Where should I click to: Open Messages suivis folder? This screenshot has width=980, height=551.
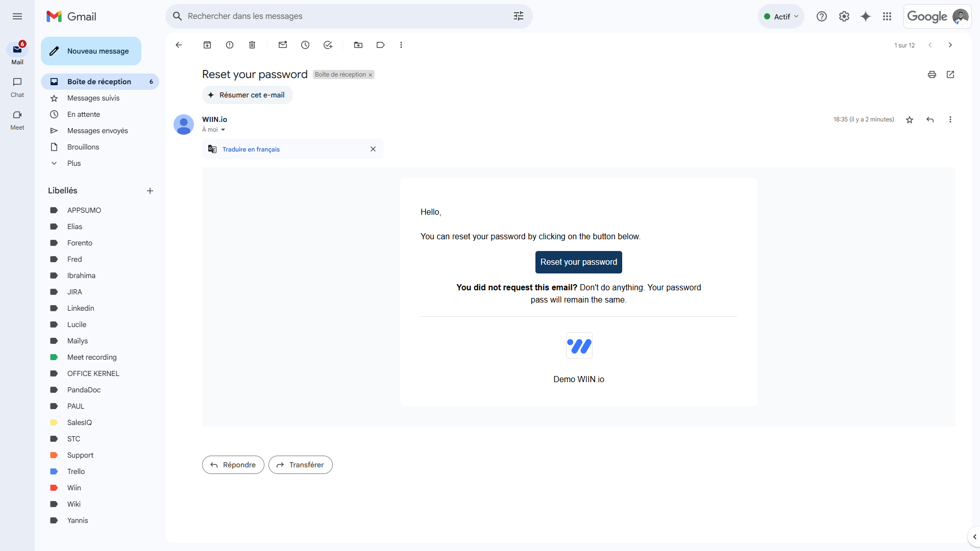click(x=100, y=98)
